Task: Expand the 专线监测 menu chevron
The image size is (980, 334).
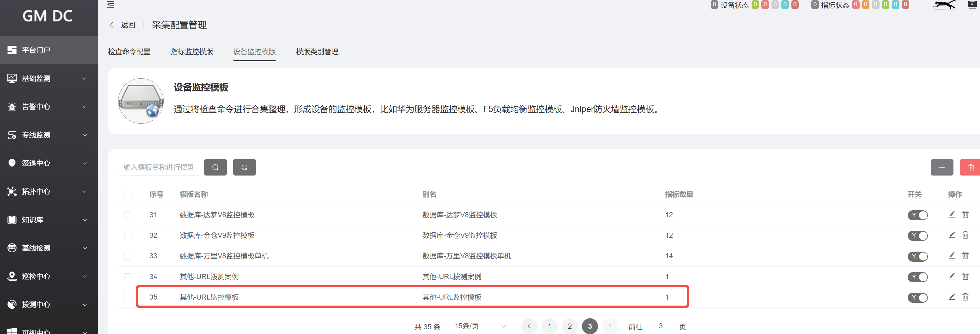Action: pyautogui.click(x=85, y=135)
